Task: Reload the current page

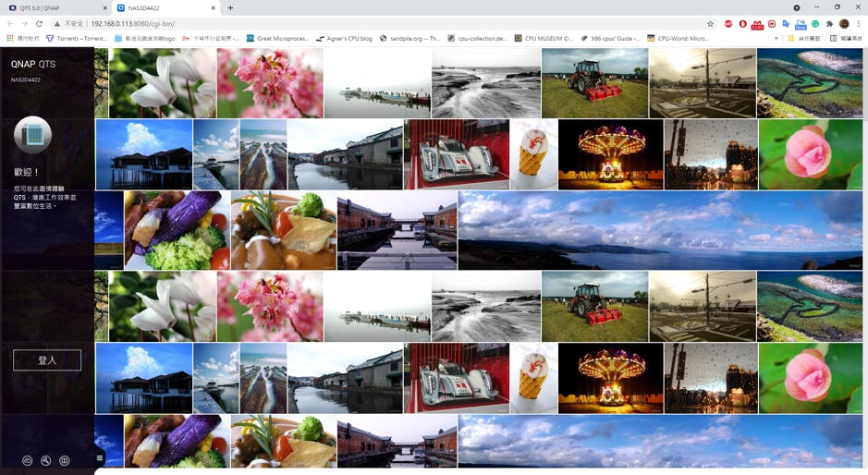Action: tap(39, 23)
